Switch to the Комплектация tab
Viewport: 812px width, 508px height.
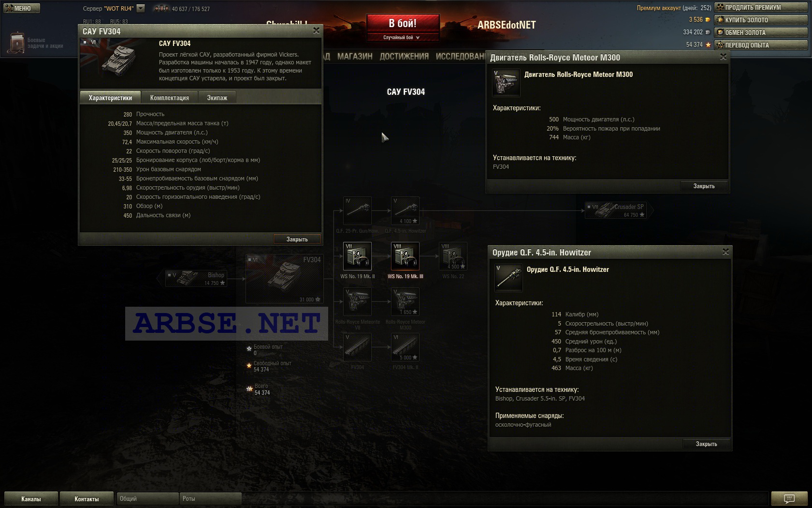click(170, 97)
